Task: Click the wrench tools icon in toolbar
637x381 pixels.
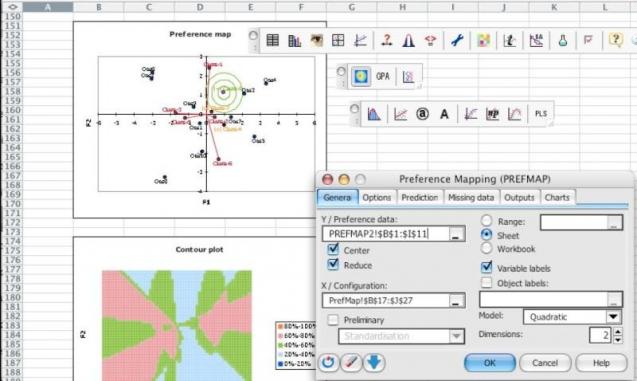Action: point(457,40)
